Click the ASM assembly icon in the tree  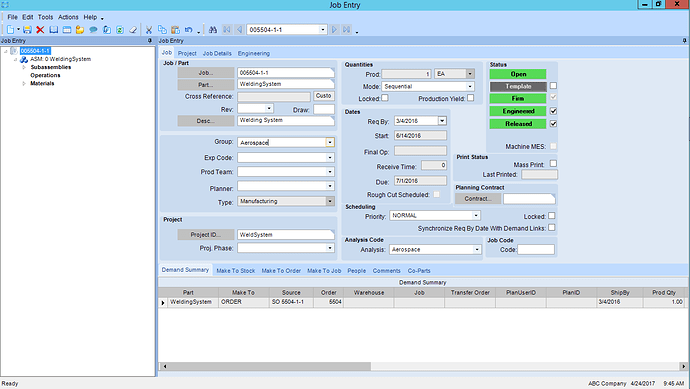pos(24,59)
